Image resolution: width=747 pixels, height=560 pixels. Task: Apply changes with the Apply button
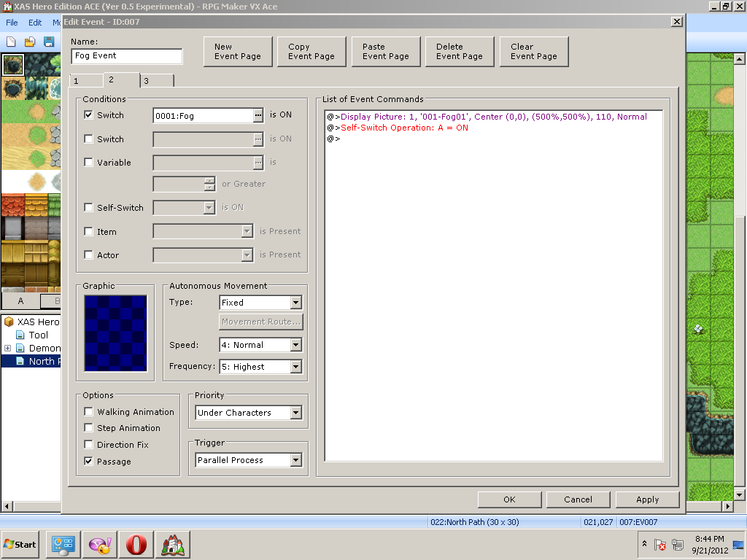tap(647, 499)
